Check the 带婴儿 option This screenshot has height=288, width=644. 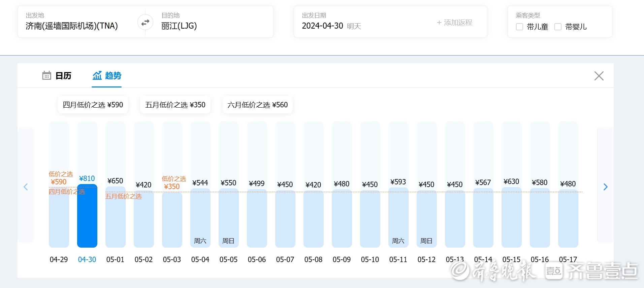558,27
